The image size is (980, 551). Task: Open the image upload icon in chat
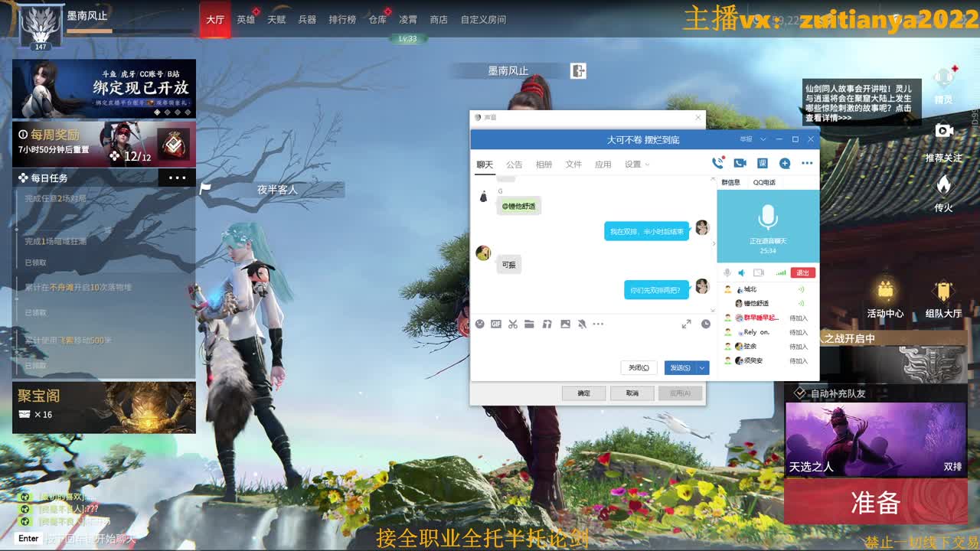pyautogui.click(x=564, y=324)
